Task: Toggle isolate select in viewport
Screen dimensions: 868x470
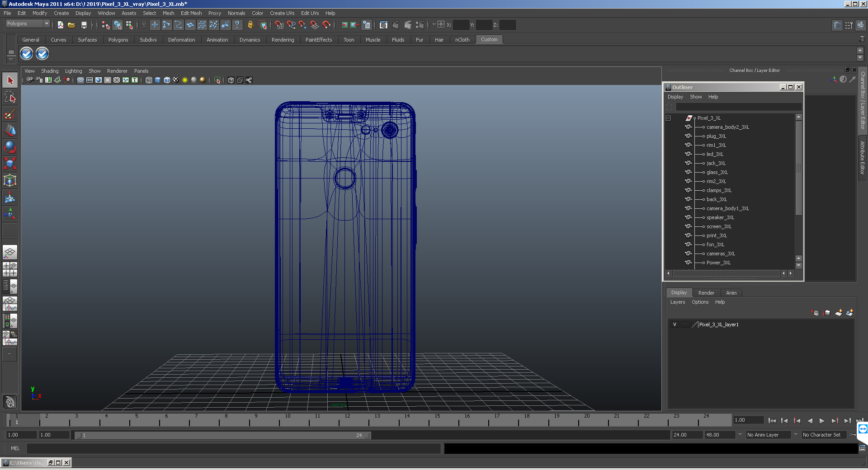Action: coord(217,80)
